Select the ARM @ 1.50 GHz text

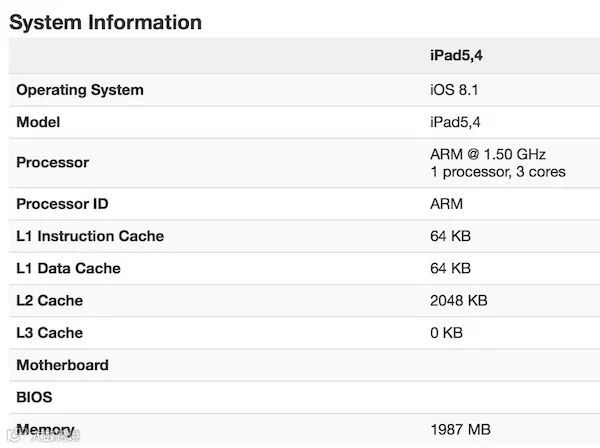(x=488, y=154)
